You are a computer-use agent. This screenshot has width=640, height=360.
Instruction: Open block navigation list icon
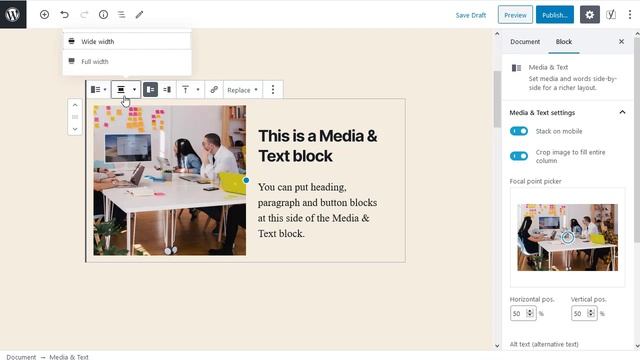[x=122, y=15]
